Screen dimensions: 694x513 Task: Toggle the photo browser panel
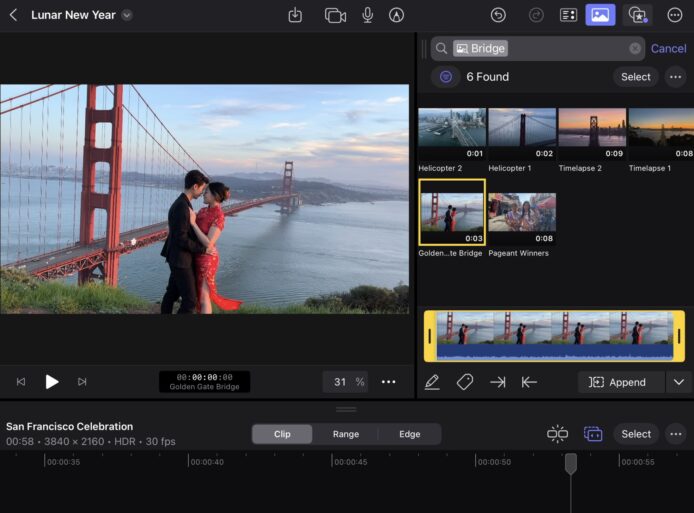600,15
